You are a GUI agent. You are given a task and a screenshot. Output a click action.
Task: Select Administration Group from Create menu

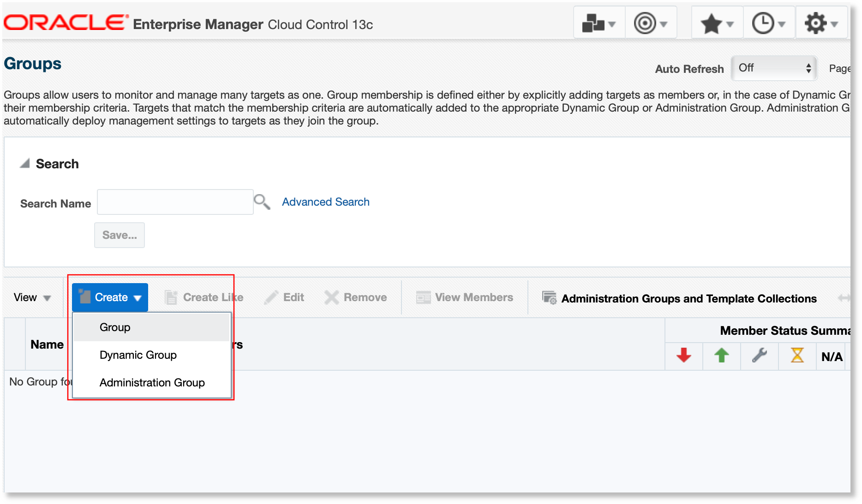click(152, 383)
